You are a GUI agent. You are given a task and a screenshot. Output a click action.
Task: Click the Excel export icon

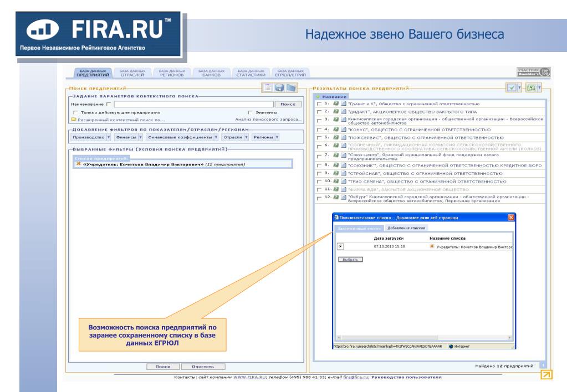[531, 87]
